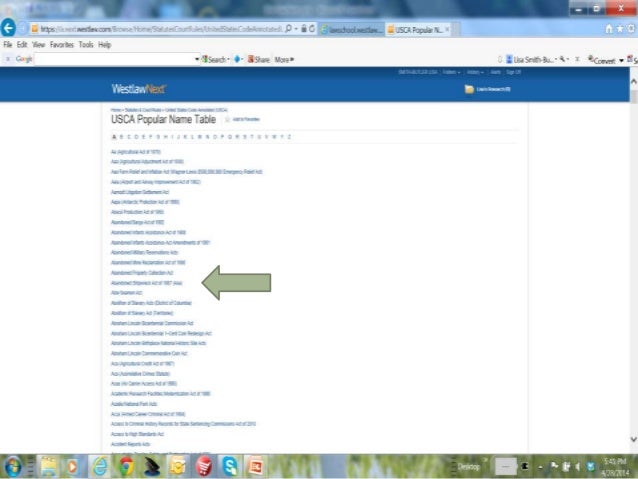Open Skype from the taskbar
638x479 pixels.
(230, 466)
